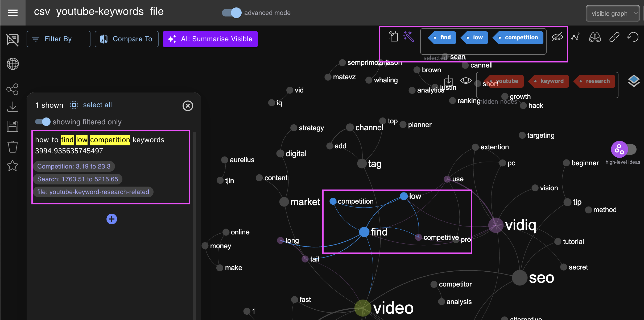
Task: Select the 'money' graph node
Action: tap(205, 246)
